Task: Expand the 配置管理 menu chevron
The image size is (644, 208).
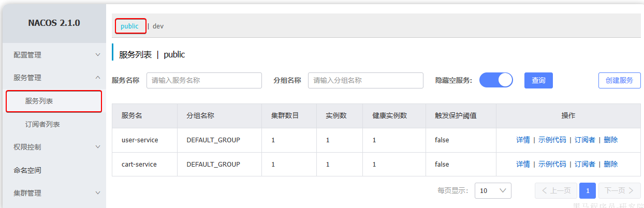Action: point(98,55)
